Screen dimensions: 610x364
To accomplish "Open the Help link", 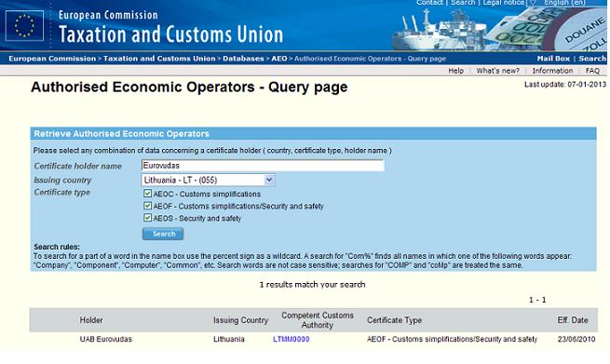I will tap(456, 71).
